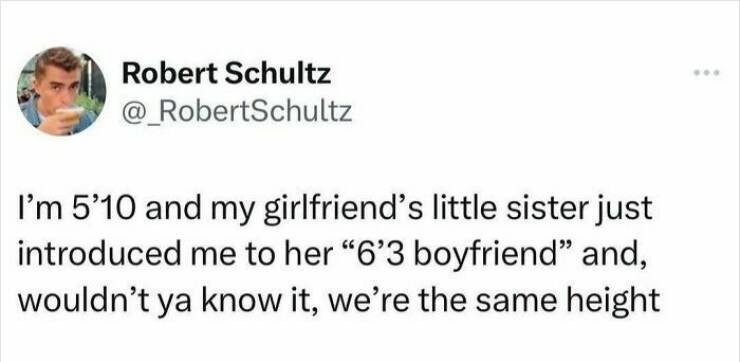
Task: Open the Robert Schultz display name link
Action: [x=227, y=74]
